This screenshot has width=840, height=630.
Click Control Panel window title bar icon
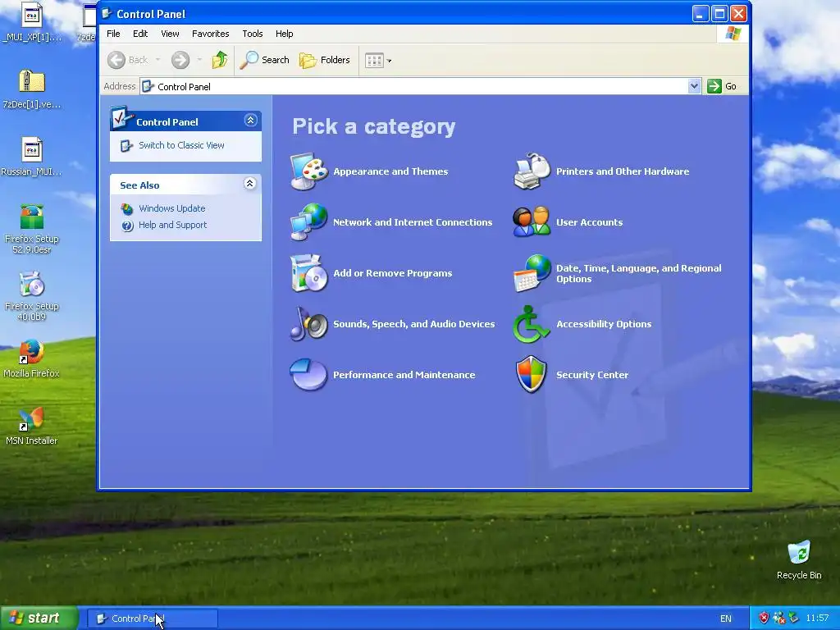point(107,13)
